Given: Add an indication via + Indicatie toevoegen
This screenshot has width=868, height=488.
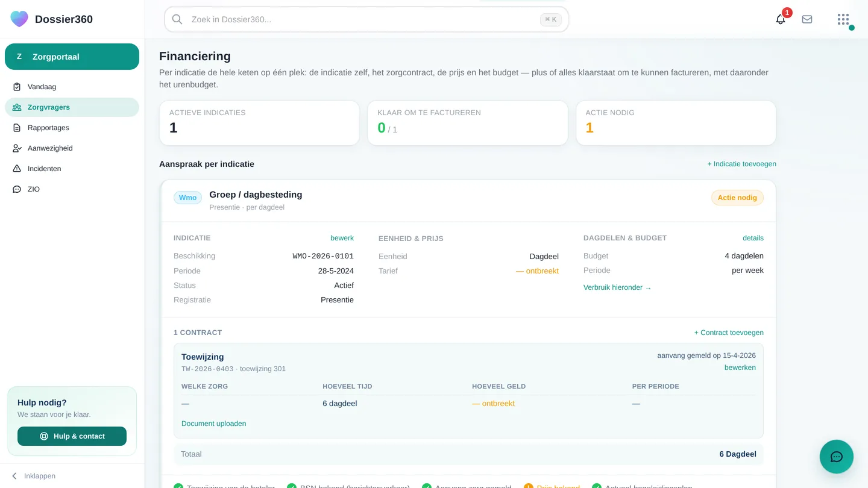Looking at the screenshot, I should point(741,164).
